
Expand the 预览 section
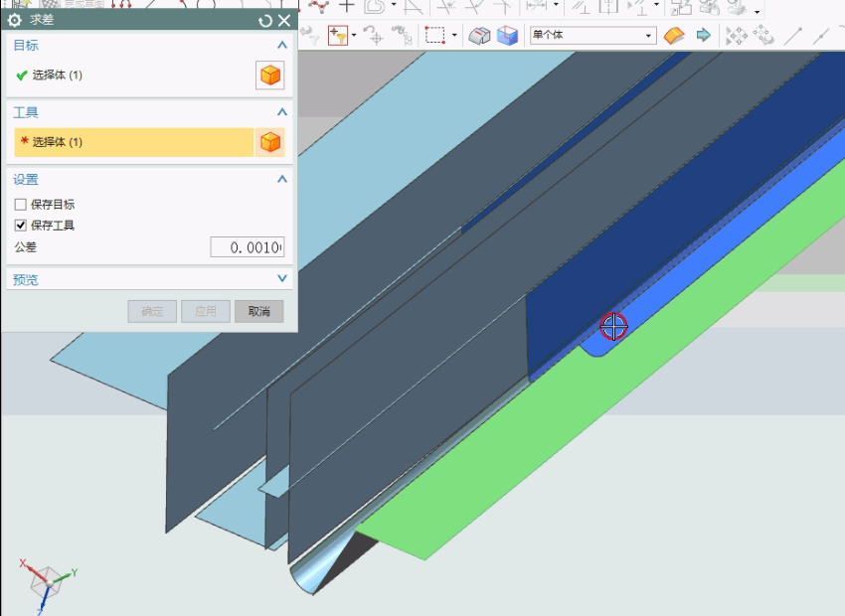(282, 278)
